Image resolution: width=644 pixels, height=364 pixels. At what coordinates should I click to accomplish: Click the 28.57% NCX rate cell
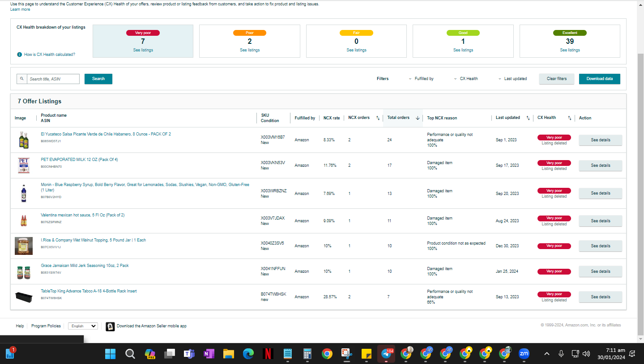point(330,297)
